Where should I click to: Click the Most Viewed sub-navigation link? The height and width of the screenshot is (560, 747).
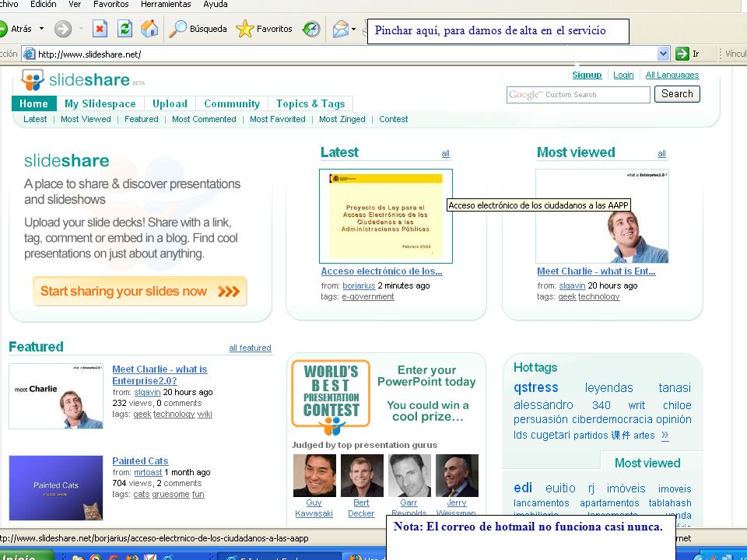86,119
